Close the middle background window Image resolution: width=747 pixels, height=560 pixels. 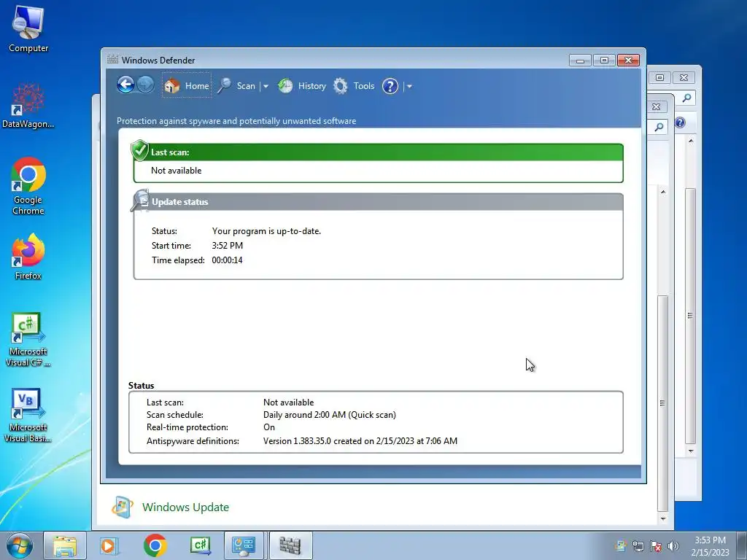pos(657,106)
